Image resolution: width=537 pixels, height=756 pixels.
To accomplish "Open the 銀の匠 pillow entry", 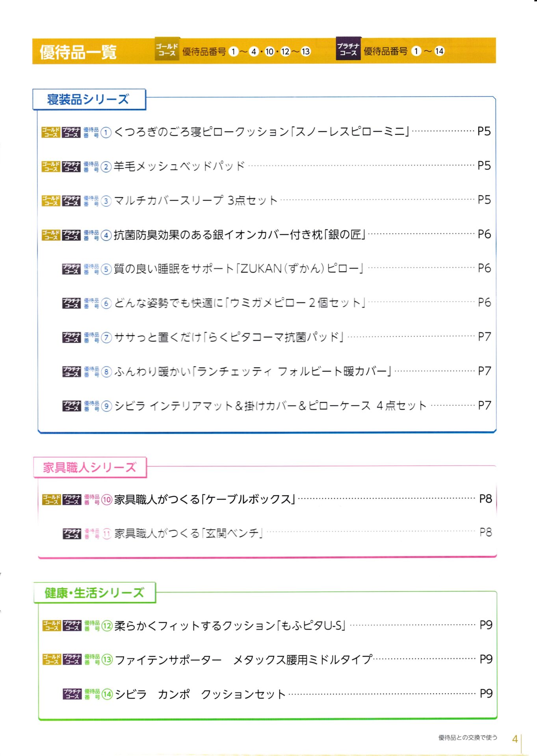I will [240, 235].
